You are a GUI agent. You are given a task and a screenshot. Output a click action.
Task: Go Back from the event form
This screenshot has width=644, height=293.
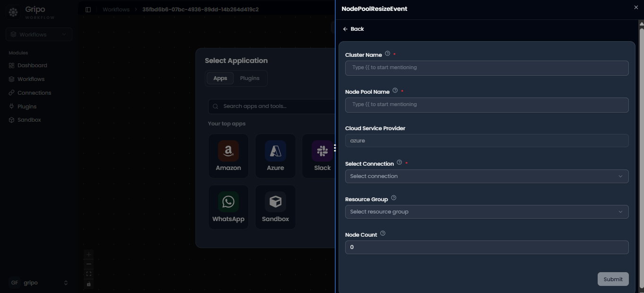[353, 29]
